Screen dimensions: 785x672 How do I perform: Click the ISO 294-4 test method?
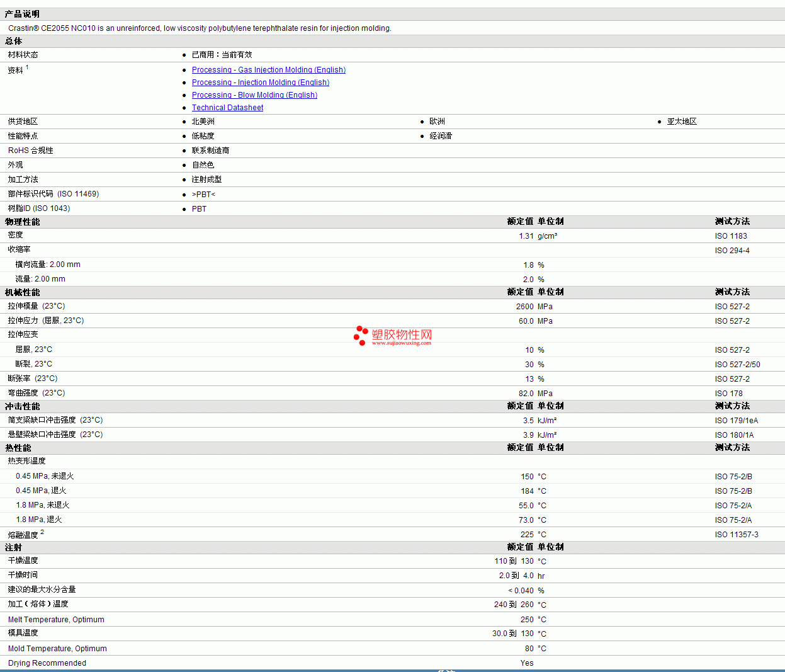(732, 251)
